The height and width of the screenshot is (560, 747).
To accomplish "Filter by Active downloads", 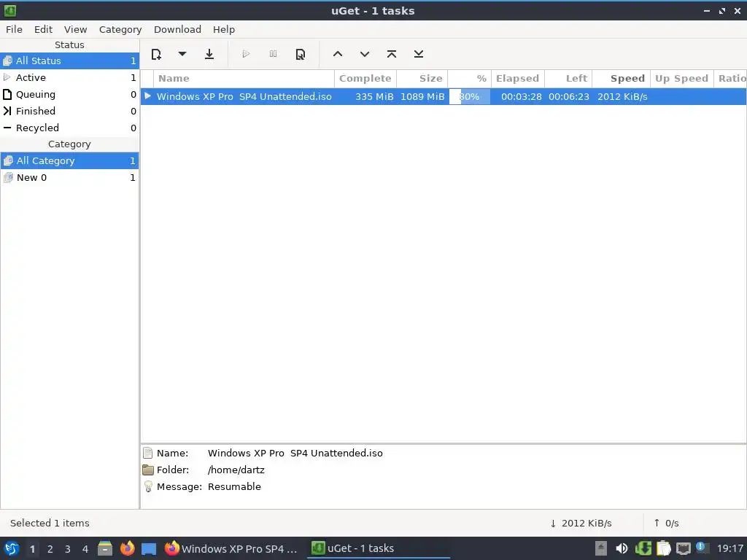I will coord(69,77).
